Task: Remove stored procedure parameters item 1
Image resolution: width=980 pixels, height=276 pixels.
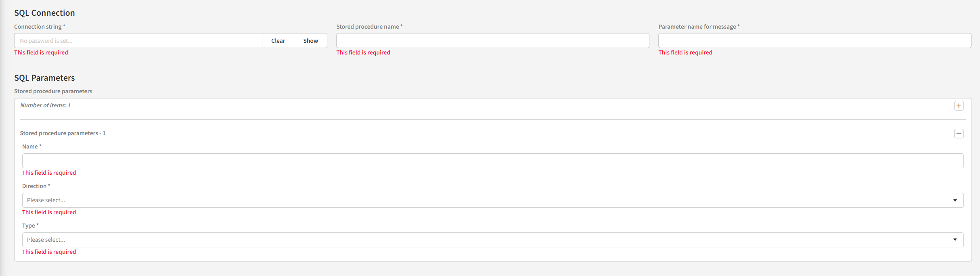Action: (959, 134)
